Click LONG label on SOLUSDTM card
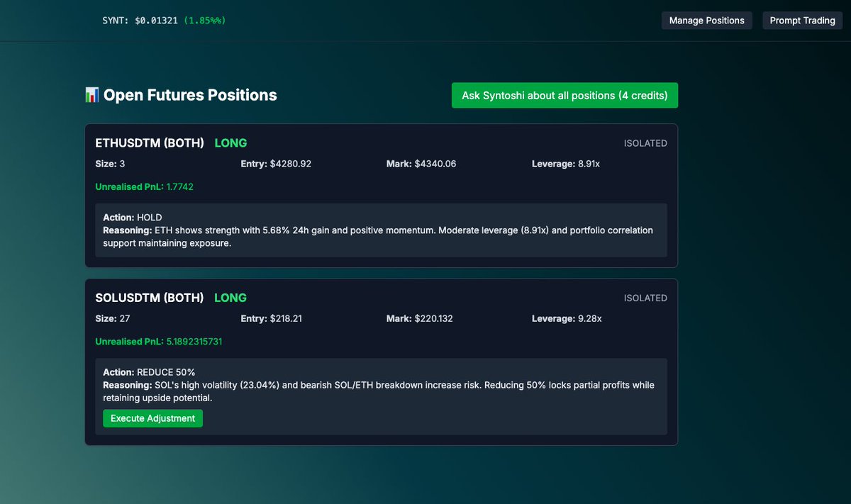The width and height of the screenshot is (851, 504). [230, 298]
